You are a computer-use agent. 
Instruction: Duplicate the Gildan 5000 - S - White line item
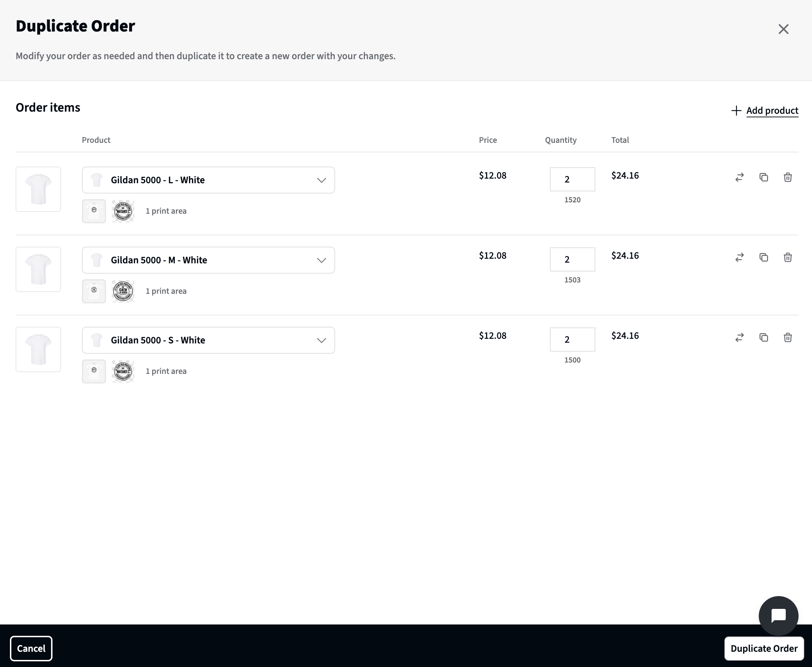tap(763, 337)
